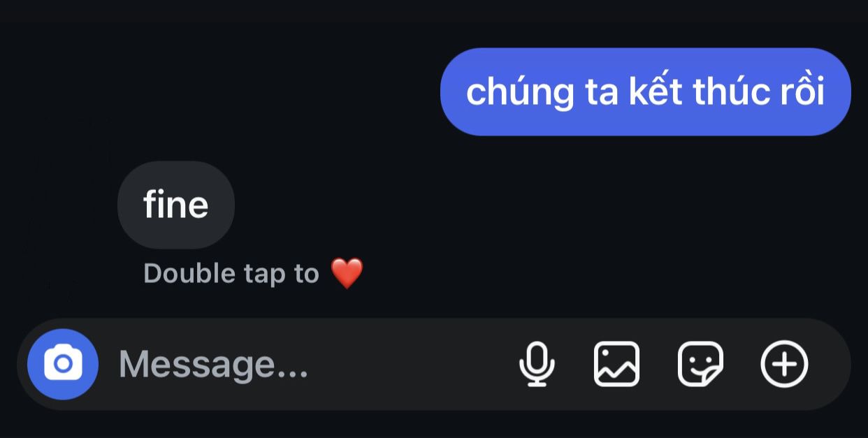
Task: Choose the smiley sticker icon in message bar
Action: pos(700,364)
